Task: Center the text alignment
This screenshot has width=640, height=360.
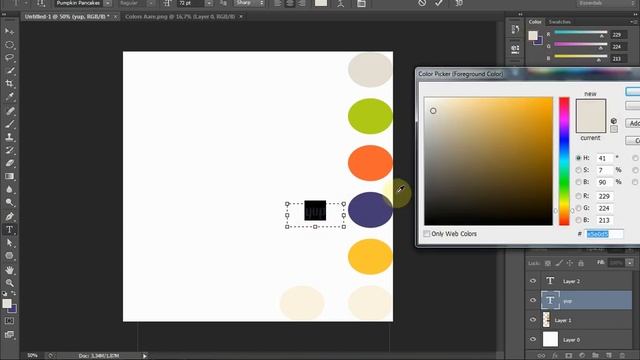Action: [289, 3]
